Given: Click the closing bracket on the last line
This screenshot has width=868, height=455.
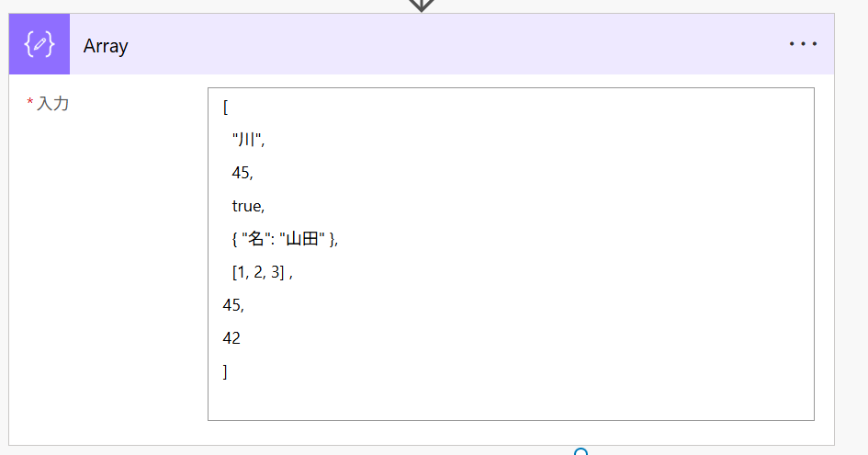Looking at the screenshot, I should 226,371.
